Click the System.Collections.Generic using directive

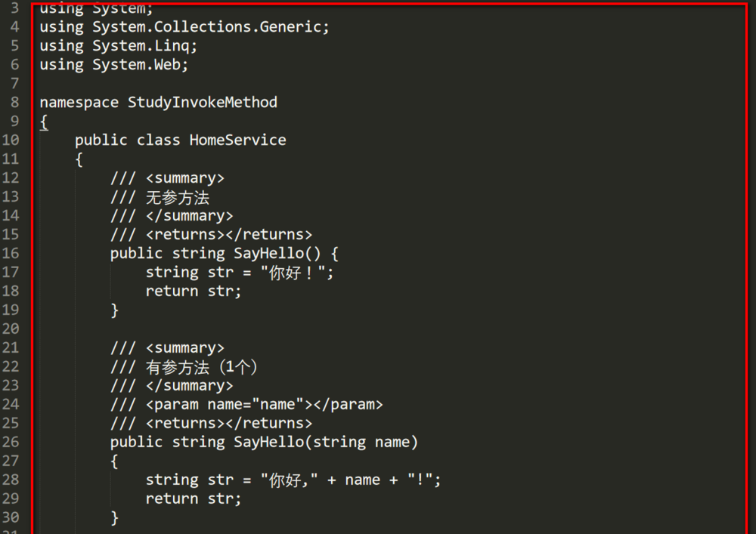[x=211, y=26]
